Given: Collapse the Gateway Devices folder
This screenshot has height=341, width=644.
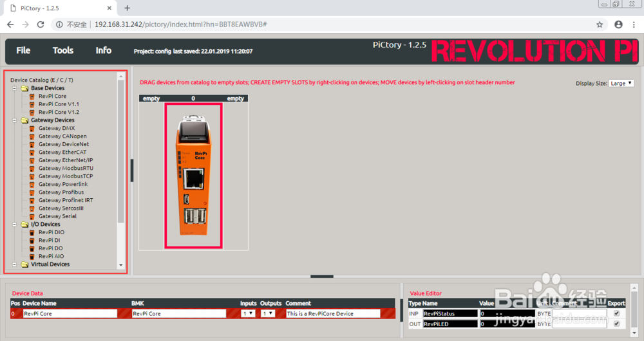Looking at the screenshot, I should pyautogui.click(x=14, y=120).
